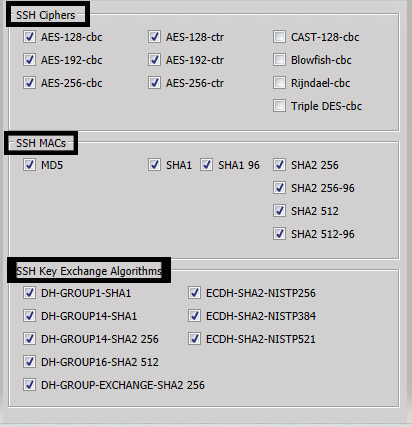Disable the MD5 MAC option
This screenshot has width=412, height=427.
click(x=29, y=165)
